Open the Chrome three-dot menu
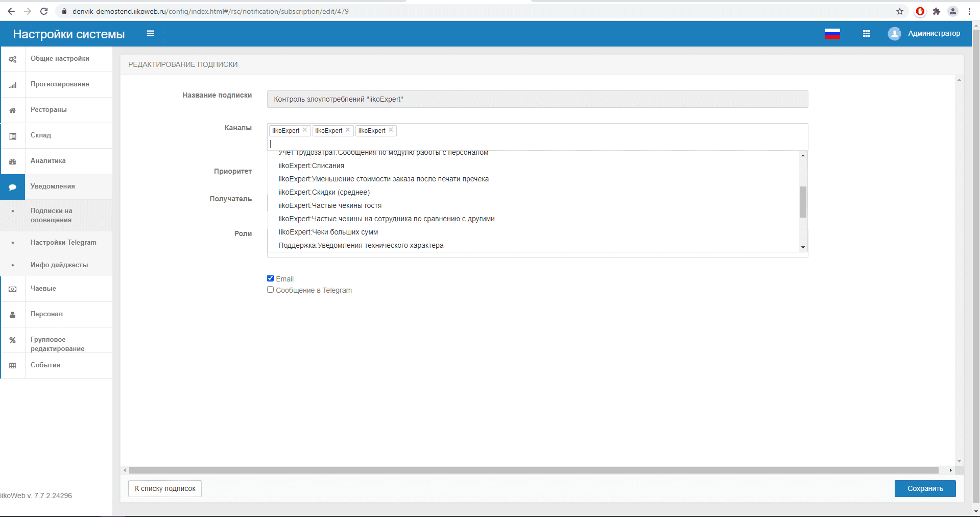This screenshot has width=980, height=517. click(x=969, y=11)
